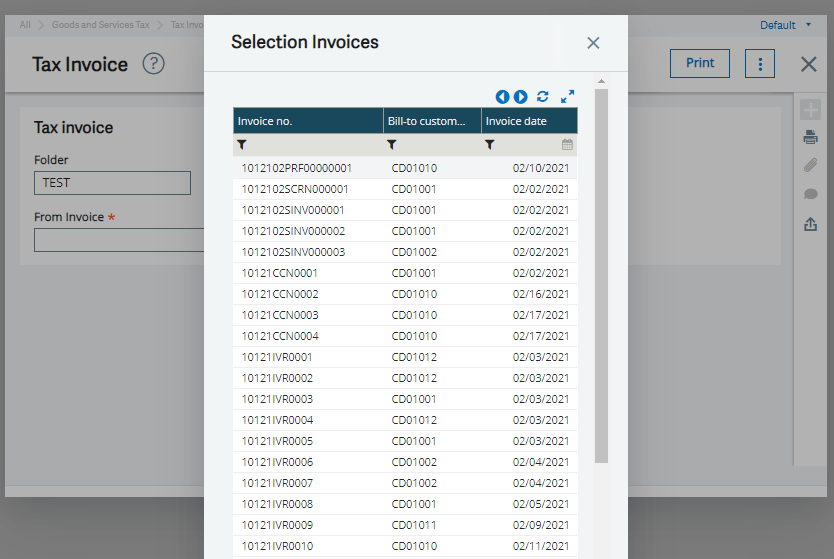Screen dimensions: 834x559
Task: Select invoice 10121CCN0002
Action: pos(405,294)
